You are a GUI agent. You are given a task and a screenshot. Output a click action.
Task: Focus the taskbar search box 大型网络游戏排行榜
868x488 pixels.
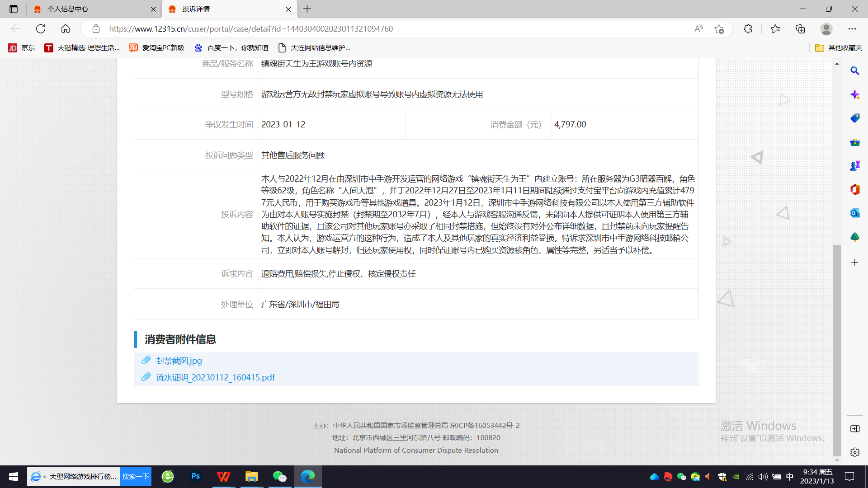tap(74, 477)
